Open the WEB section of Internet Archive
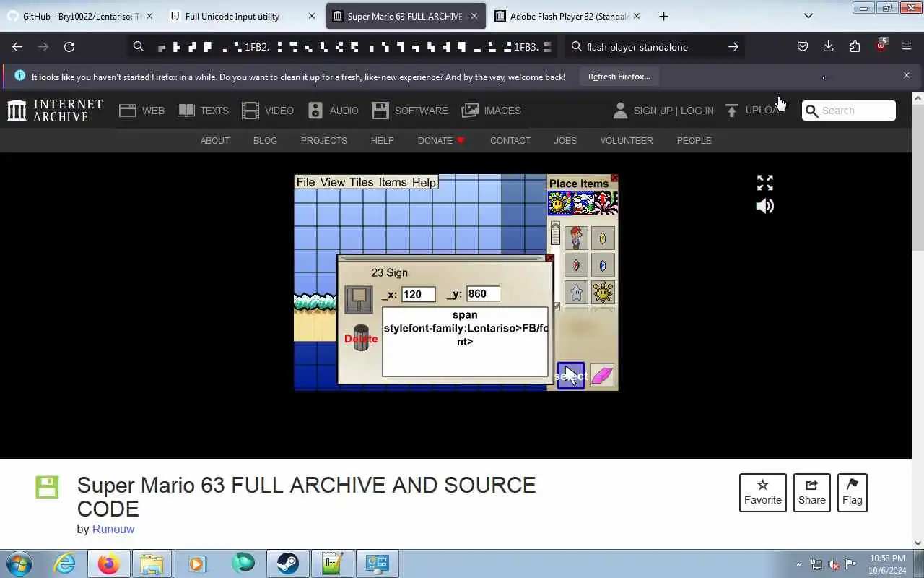924x578 pixels. pyautogui.click(x=141, y=111)
